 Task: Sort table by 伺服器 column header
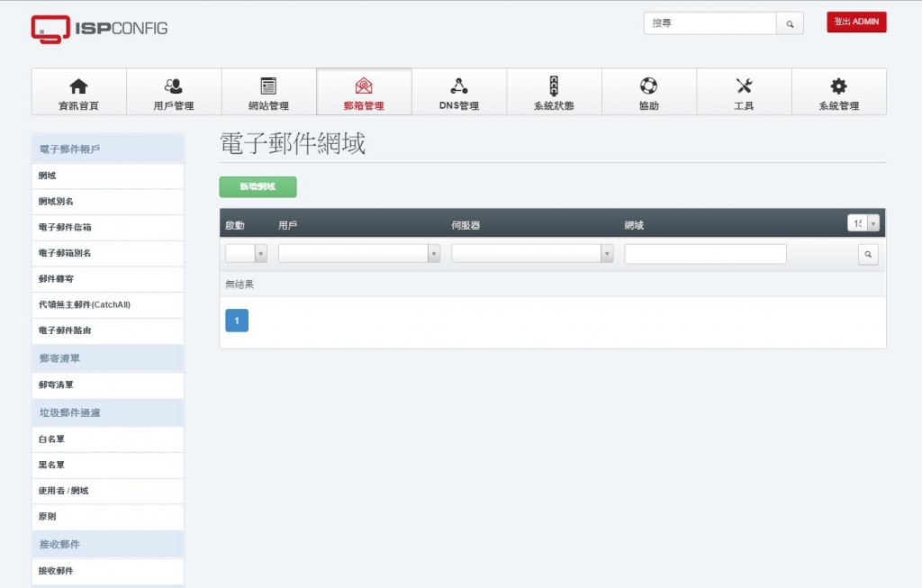(x=466, y=225)
